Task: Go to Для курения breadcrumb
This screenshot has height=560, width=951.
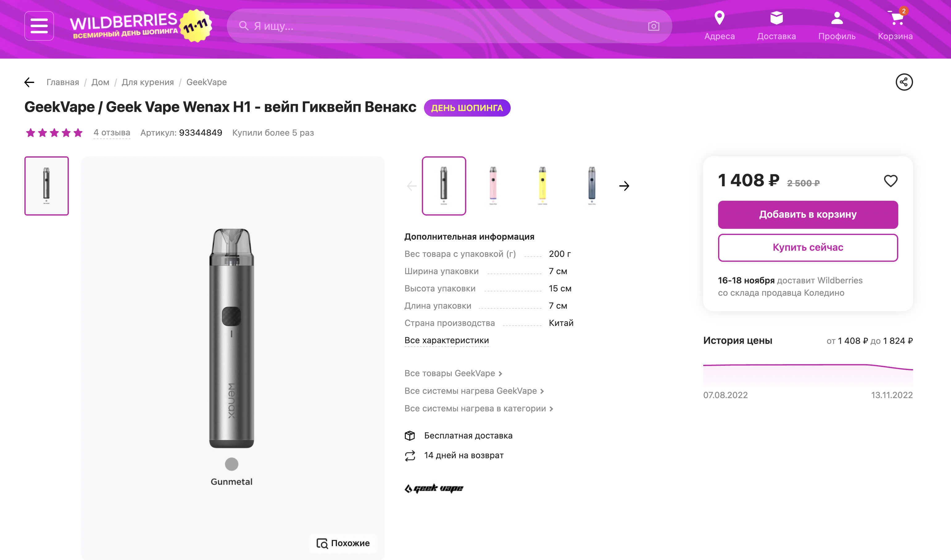Action: pos(147,82)
